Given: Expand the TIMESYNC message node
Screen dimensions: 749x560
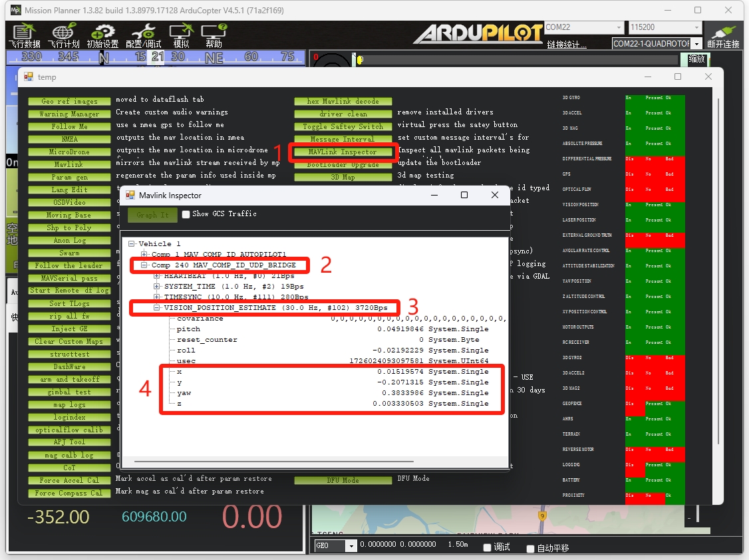Looking at the screenshot, I should [x=156, y=297].
